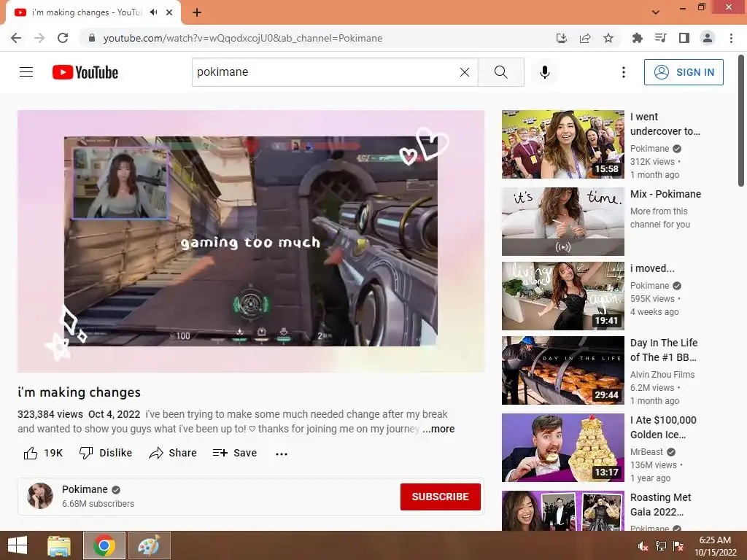Clear the search box with the X
747x560 pixels.
[465, 72]
